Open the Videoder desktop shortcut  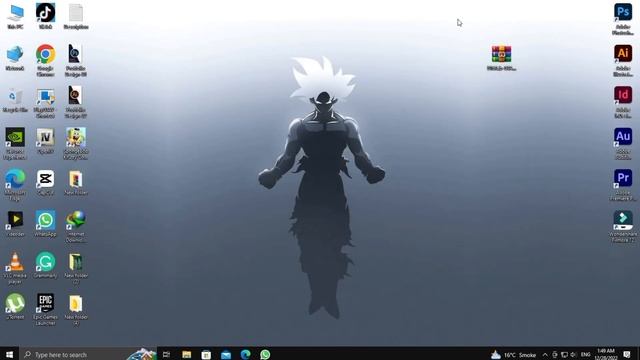[x=15, y=224]
